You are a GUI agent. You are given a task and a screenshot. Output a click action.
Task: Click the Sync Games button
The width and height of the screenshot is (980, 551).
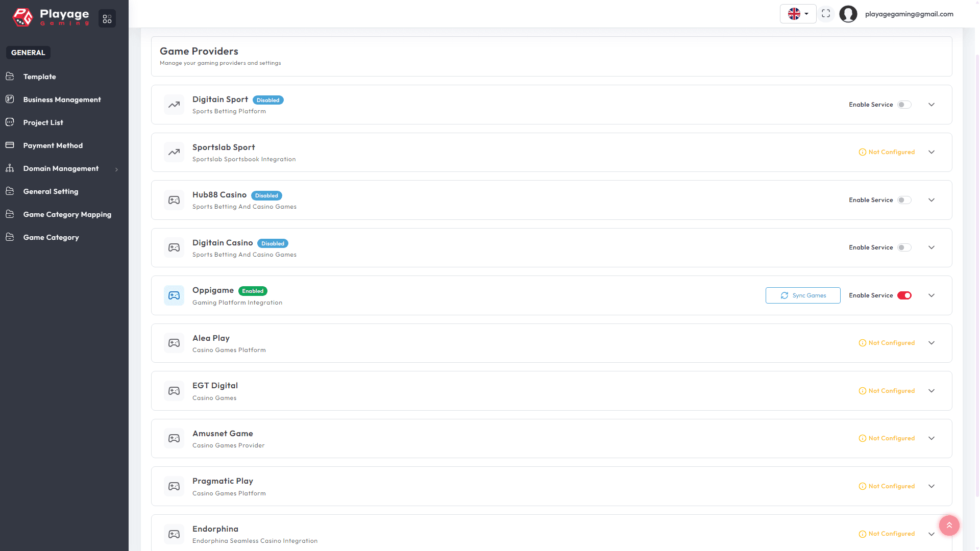click(803, 295)
